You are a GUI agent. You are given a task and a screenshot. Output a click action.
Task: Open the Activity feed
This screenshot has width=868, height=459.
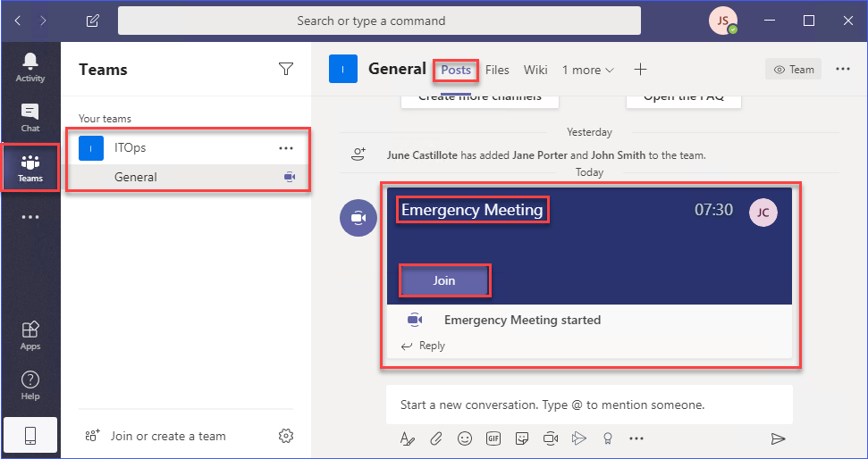tap(29, 68)
